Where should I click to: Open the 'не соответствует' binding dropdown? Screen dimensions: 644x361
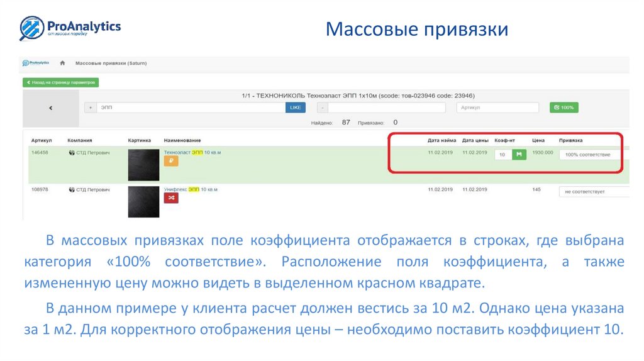(594, 192)
